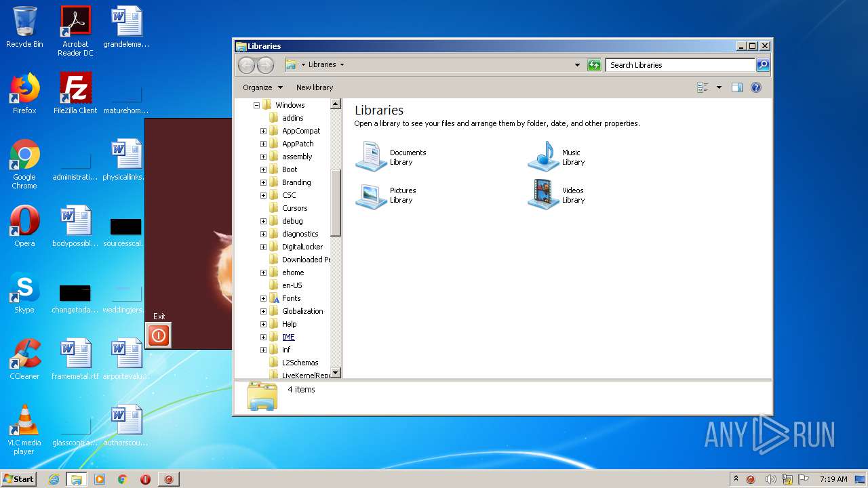Launch Skype desktop shortcut
Viewport: 868px width, 488px height.
(x=24, y=293)
